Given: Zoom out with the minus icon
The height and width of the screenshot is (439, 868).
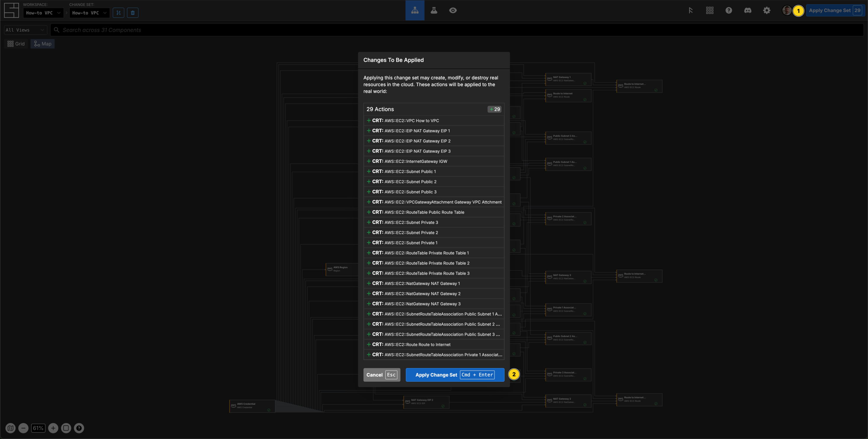Looking at the screenshot, I should coord(23,428).
